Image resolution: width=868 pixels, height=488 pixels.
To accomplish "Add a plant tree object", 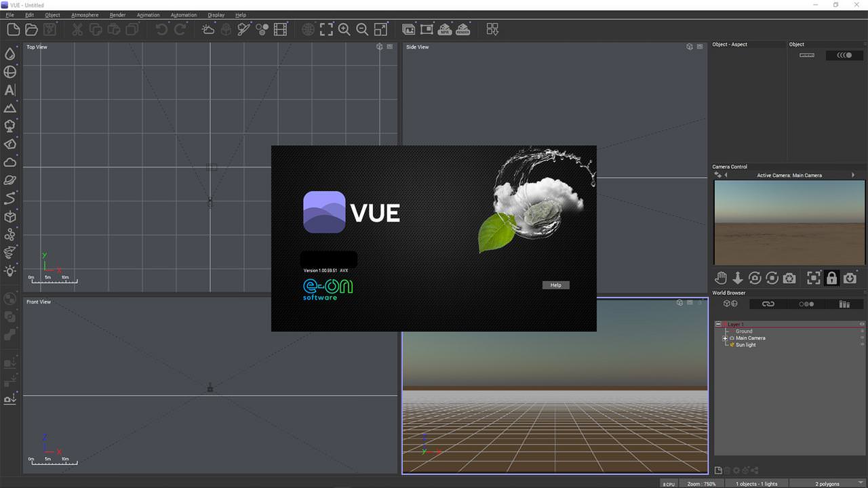I will [10, 126].
